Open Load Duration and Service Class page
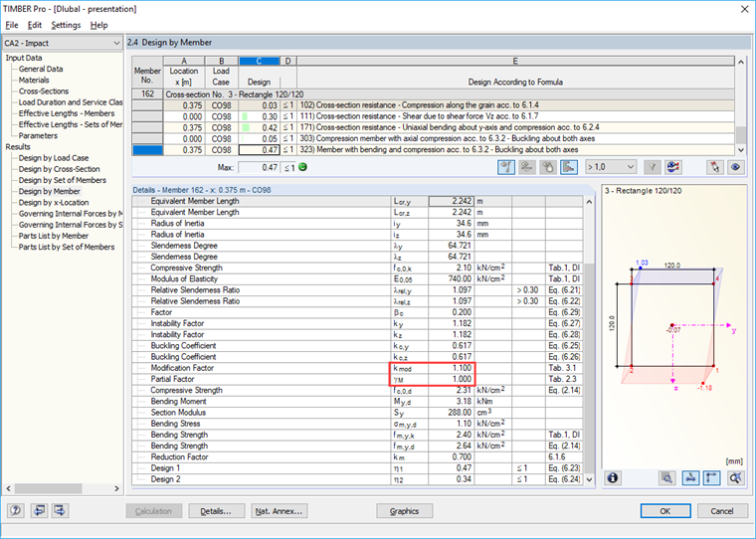 (x=71, y=102)
